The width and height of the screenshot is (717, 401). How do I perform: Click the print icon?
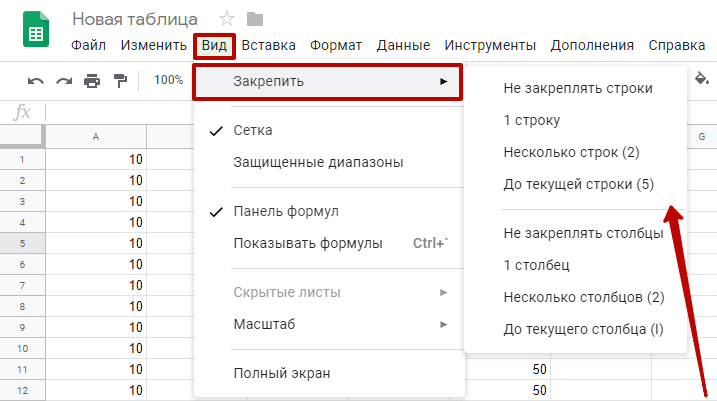tap(93, 81)
